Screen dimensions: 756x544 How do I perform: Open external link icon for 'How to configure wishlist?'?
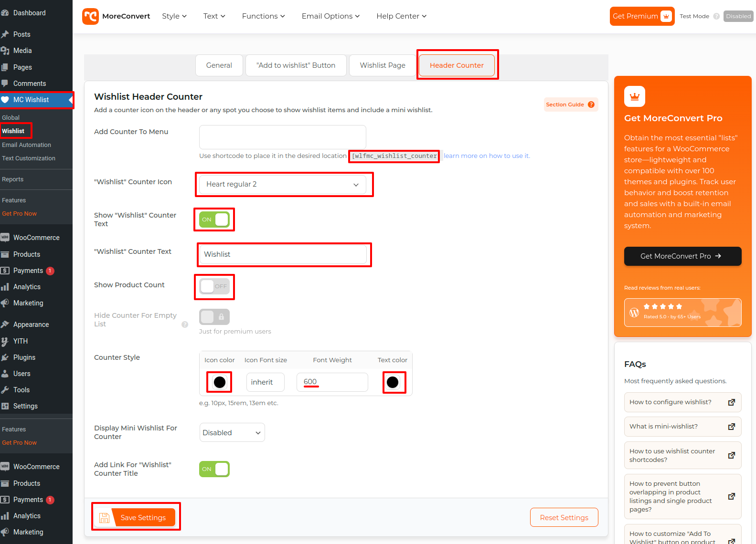(731, 402)
